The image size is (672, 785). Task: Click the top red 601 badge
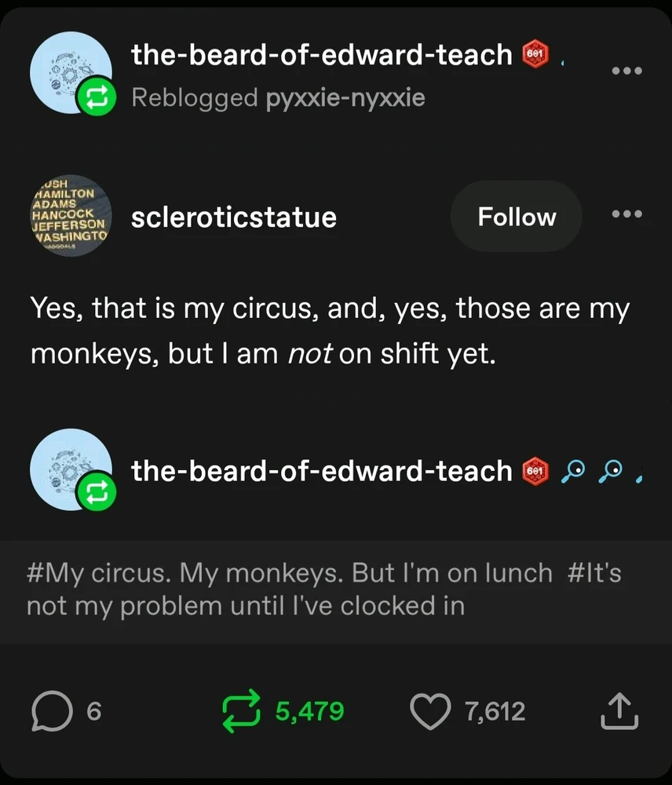click(536, 54)
